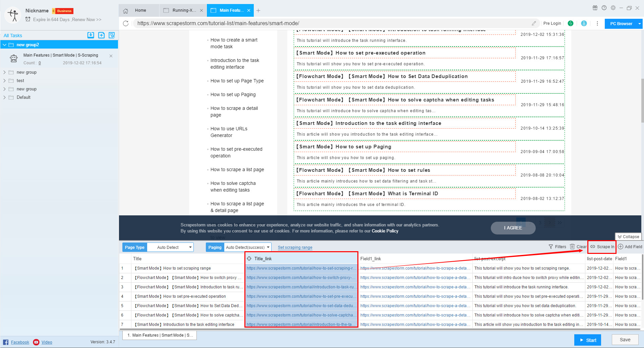Expand the PC Browser dropdown arrow
Viewport: 644px width, 348px height.
(x=640, y=24)
